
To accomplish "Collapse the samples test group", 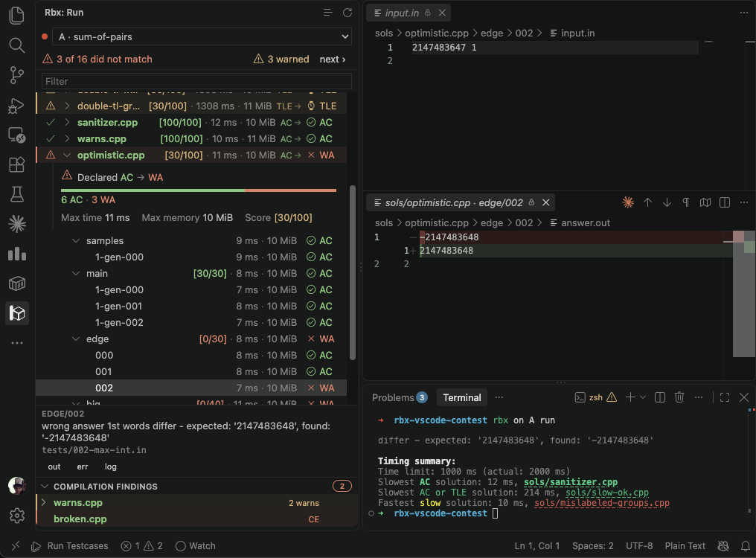I will pos(76,240).
